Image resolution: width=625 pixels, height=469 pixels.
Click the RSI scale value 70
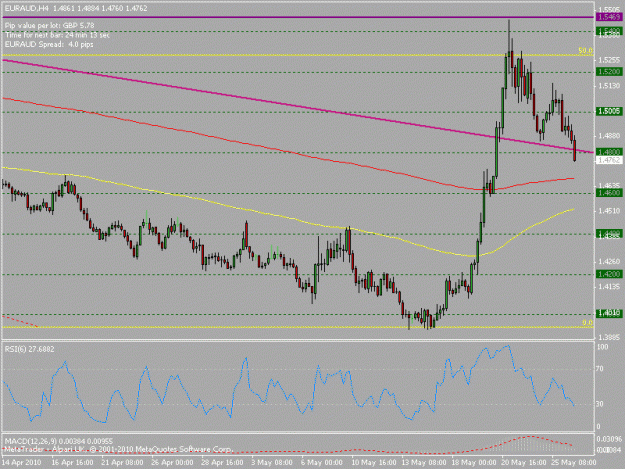(600, 369)
